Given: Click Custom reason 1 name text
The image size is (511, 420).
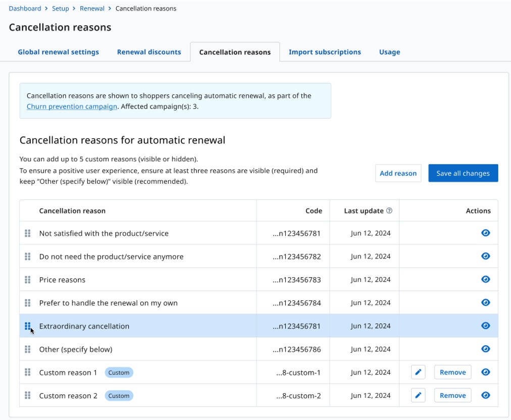Looking at the screenshot, I should [68, 373].
